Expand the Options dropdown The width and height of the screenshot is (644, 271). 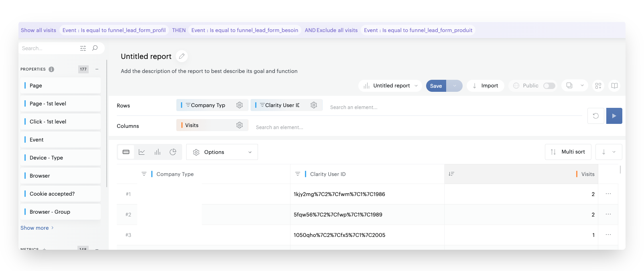click(x=222, y=152)
